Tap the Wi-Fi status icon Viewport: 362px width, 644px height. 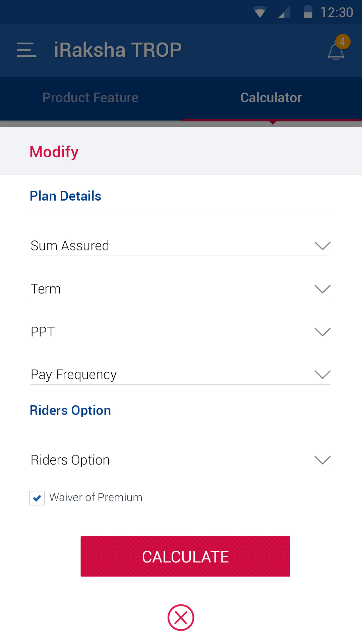point(260,12)
